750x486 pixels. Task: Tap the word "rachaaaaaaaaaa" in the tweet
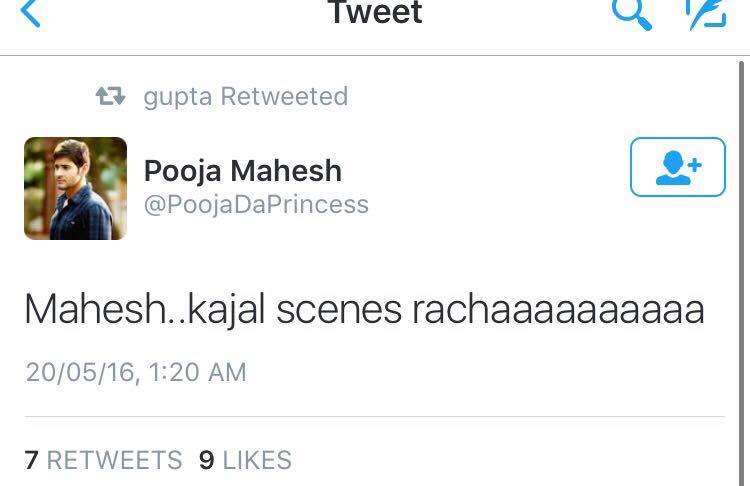558,311
